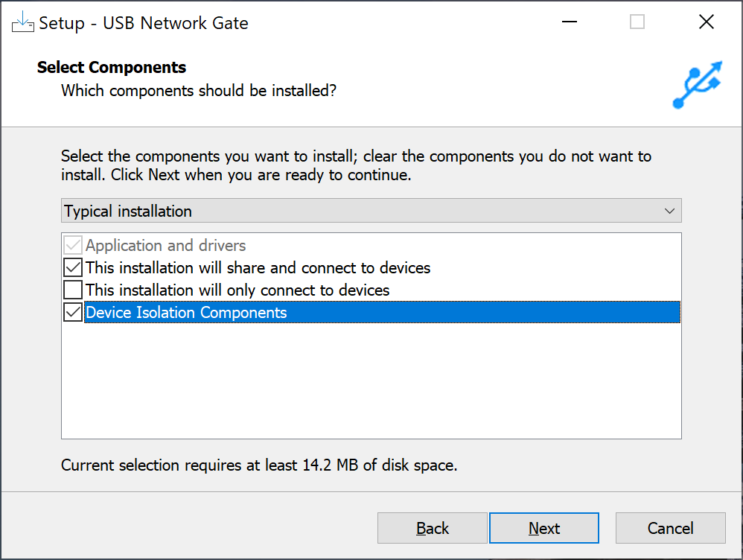Viewport: 743px width, 560px height.
Task: Go back with the Back button
Action: (x=433, y=528)
